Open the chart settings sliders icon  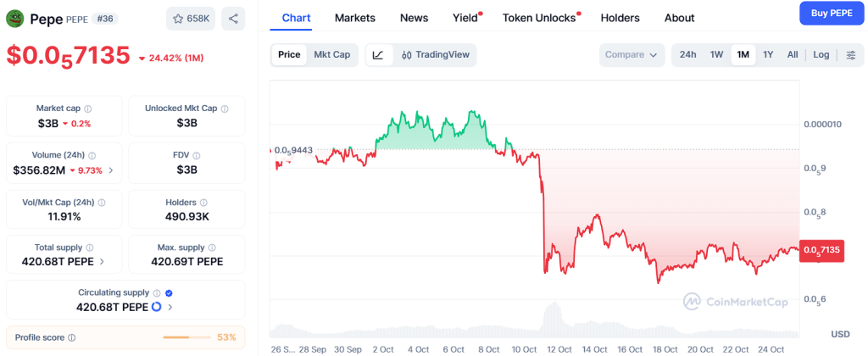pyautogui.click(x=850, y=55)
